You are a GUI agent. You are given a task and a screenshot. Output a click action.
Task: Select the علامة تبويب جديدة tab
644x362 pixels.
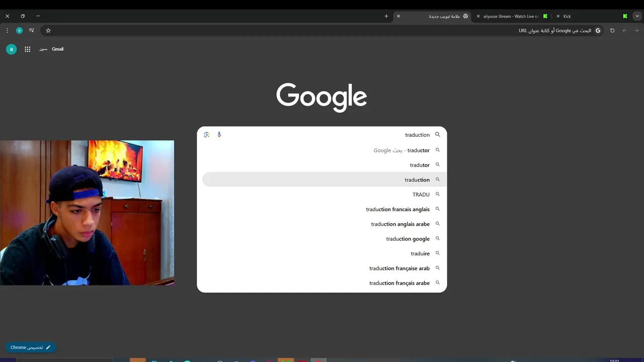click(x=433, y=16)
